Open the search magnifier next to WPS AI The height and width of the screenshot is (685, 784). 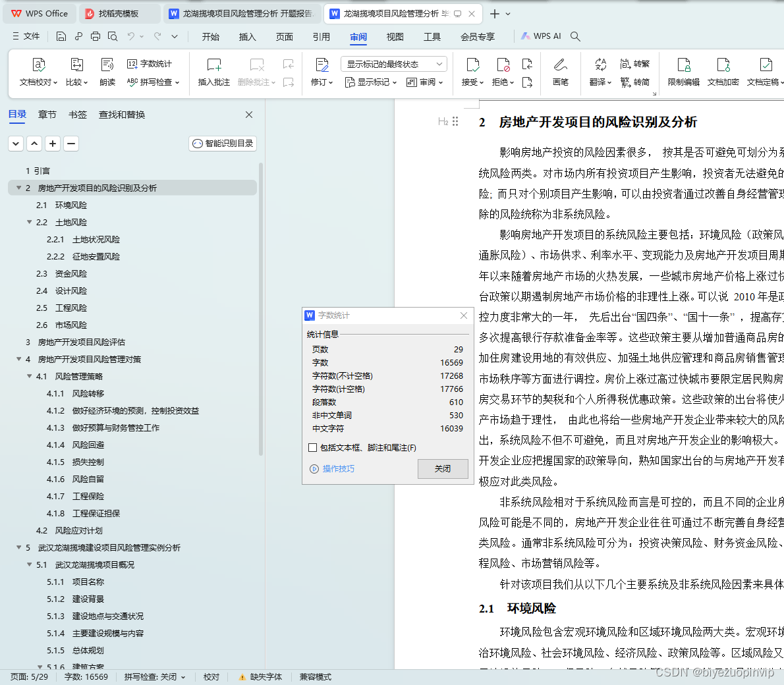[x=575, y=36]
